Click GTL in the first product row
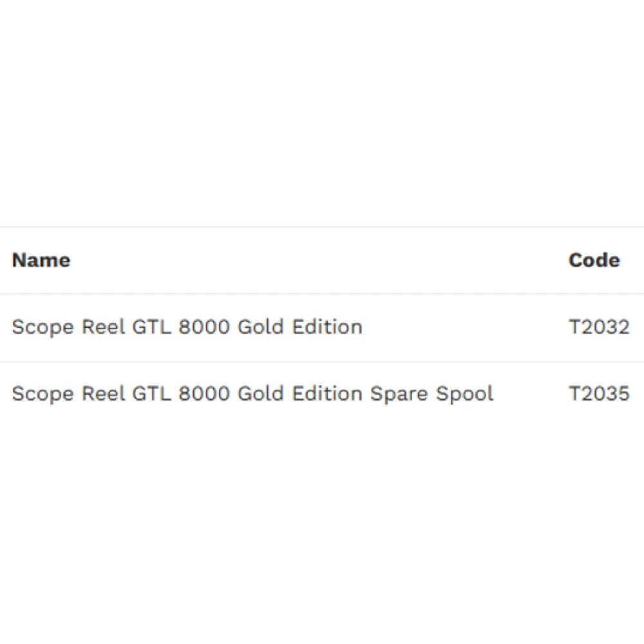Viewport: 644px width, 644px height. (x=152, y=327)
